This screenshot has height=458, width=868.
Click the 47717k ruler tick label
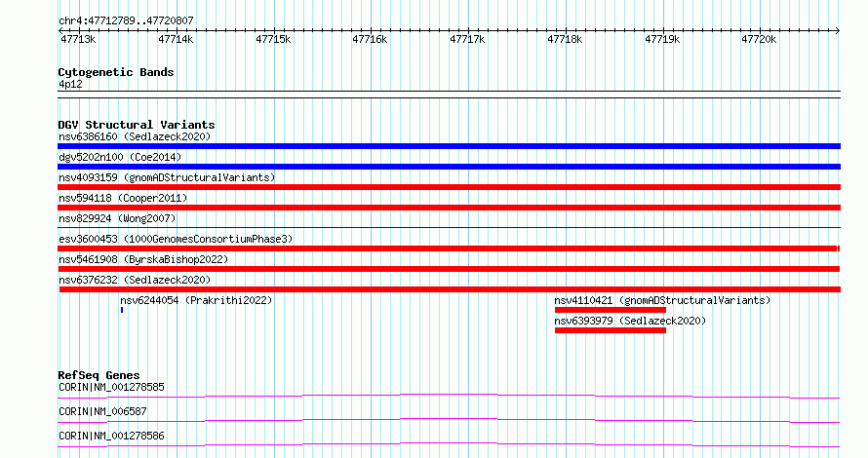[x=467, y=39]
